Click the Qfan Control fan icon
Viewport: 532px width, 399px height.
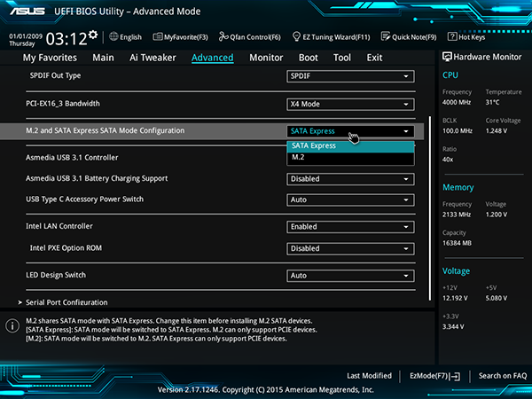coord(223,36)
